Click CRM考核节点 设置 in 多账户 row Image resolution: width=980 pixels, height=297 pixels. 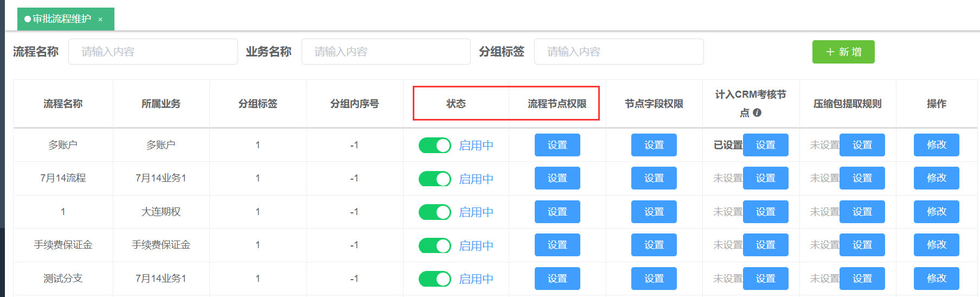(766, 145)
